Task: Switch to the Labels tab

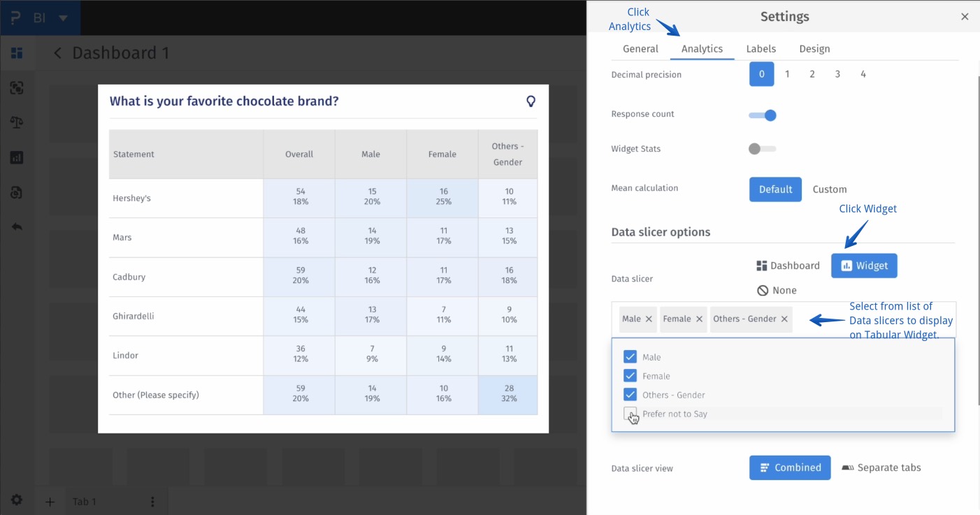Action: click(x=761, y=49)
